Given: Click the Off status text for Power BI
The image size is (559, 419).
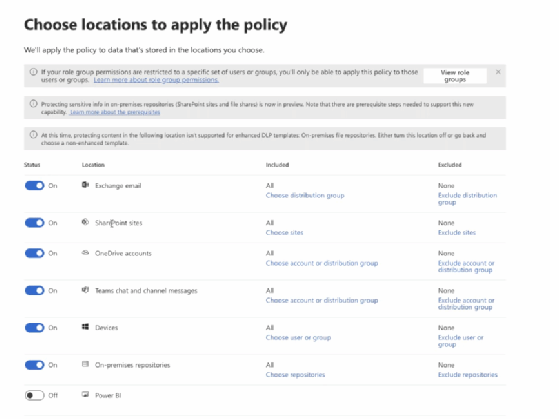Looking at the screenshot, I should [53, 395].
